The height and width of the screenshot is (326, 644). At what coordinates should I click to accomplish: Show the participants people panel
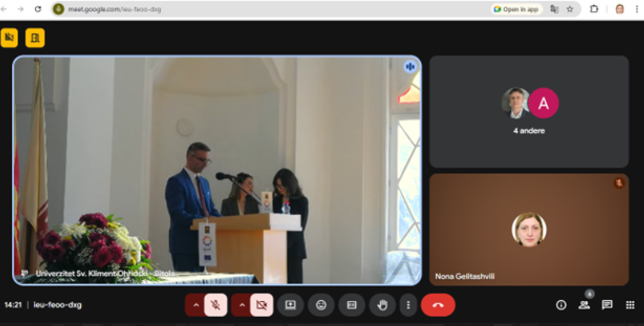point(584,305)
